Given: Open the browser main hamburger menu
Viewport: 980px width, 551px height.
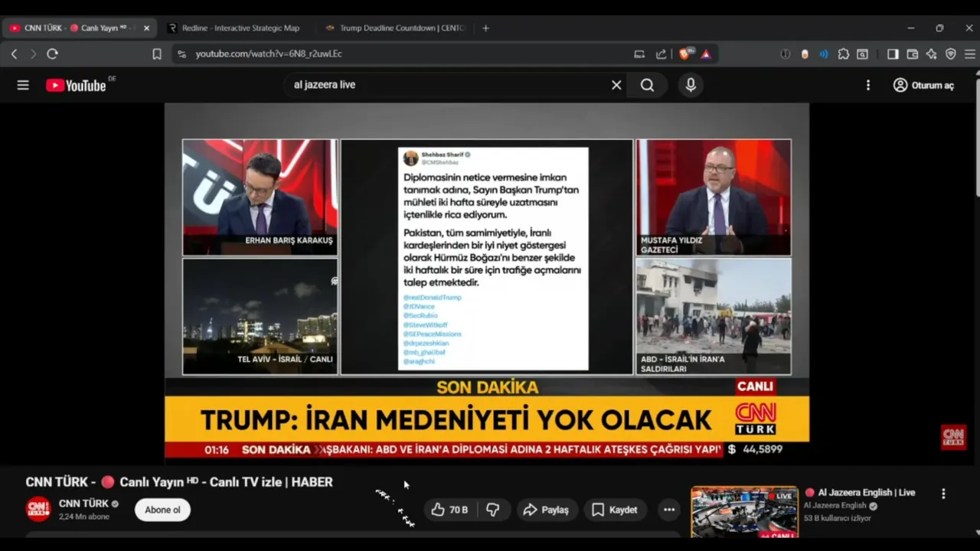Looking at the screenshot, I should click(x=969, y=54).
